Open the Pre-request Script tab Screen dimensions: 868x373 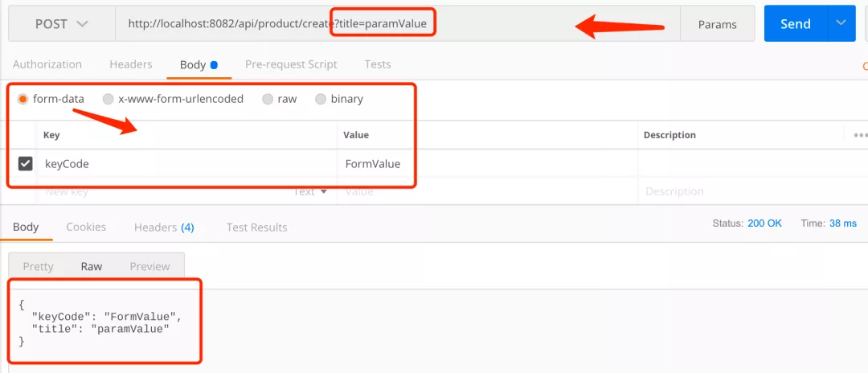coord(291,64)
